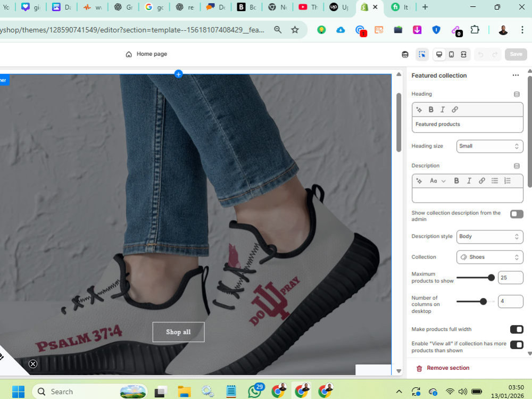
Task: Toggle bold in the Description editor
Action: tap(456, 181)
